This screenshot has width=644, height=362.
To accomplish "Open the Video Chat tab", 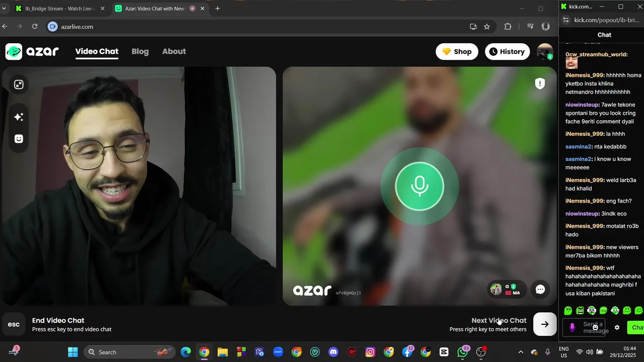I will (x=97, y=51).
